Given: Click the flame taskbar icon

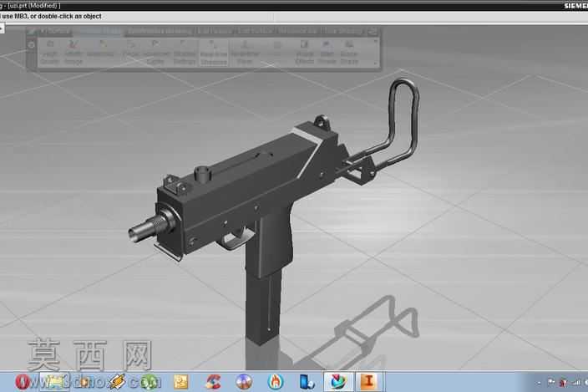Looking at the screenshot, I should point(276,382).
